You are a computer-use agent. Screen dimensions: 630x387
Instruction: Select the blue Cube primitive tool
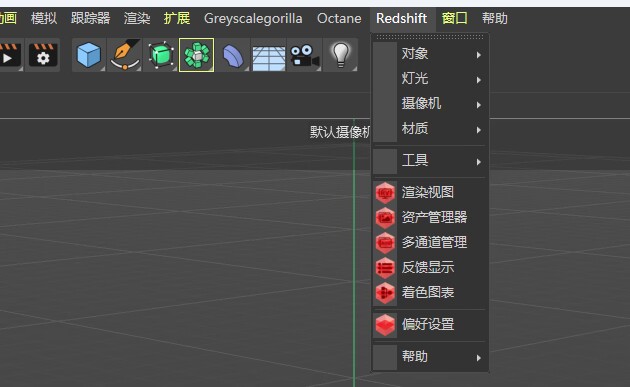(89, 55)
